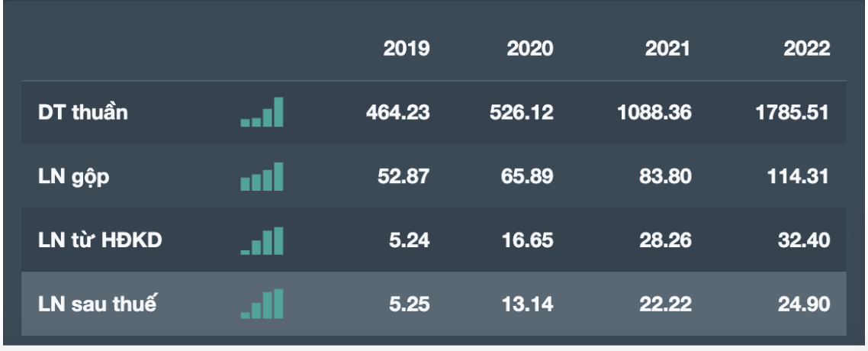The width and height of the screenshot is (868, 351).
Task: Select the LN sau thuế row label
Action: coord(97,304)
